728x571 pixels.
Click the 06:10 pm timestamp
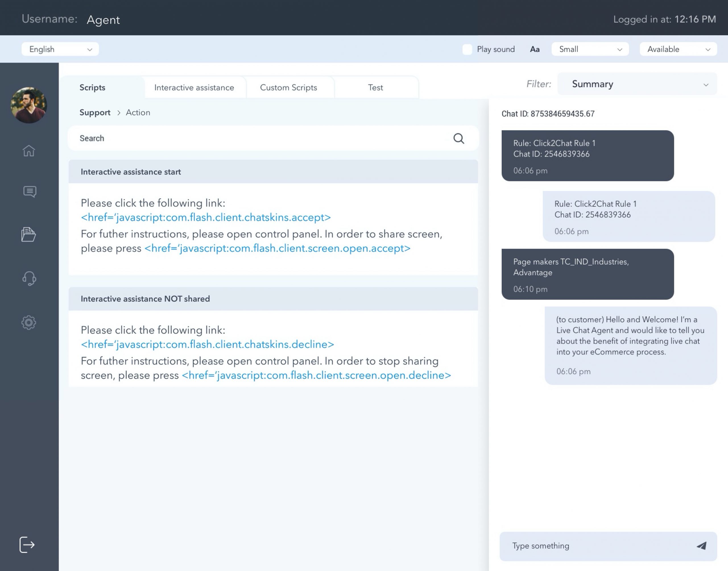pos(530,289)
